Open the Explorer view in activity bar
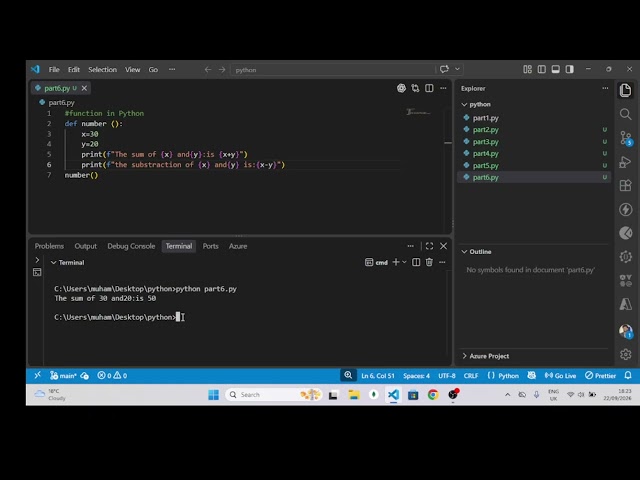This screenshot has width=640, height=480. (625, 90)
